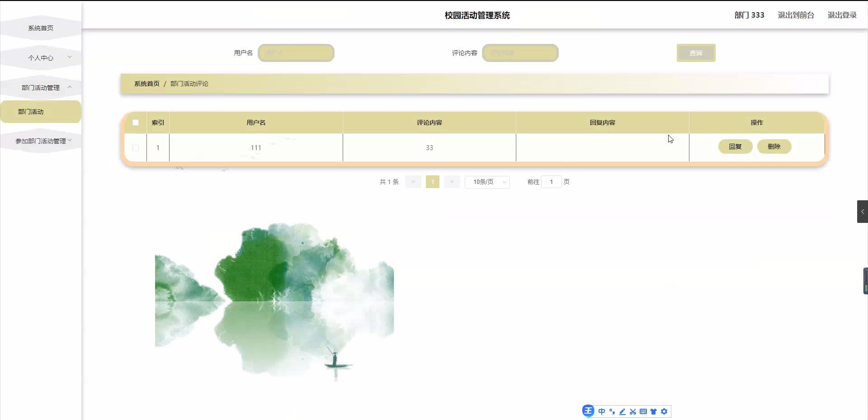The height and width of the screenshot is (420, 868).
Task: Open 参加部门活动管理 sidebar menu
Action: (41, 141)
